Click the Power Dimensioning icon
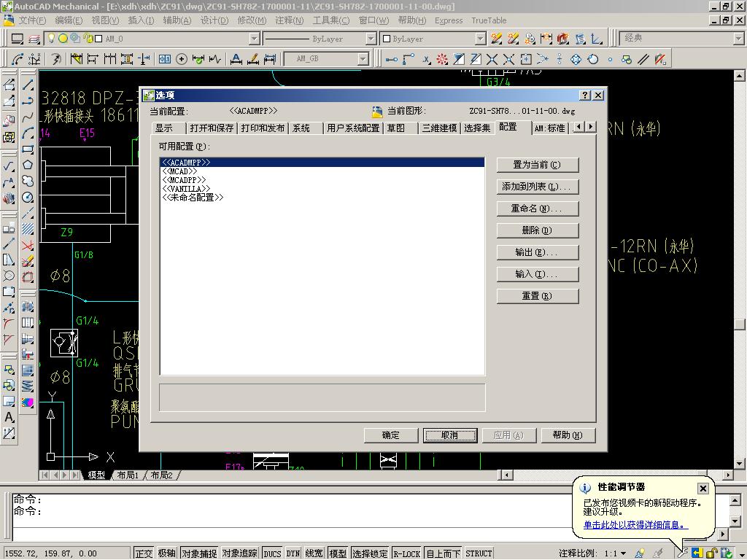The width and height of the screenshot is (747, 560). coord(76,59)
